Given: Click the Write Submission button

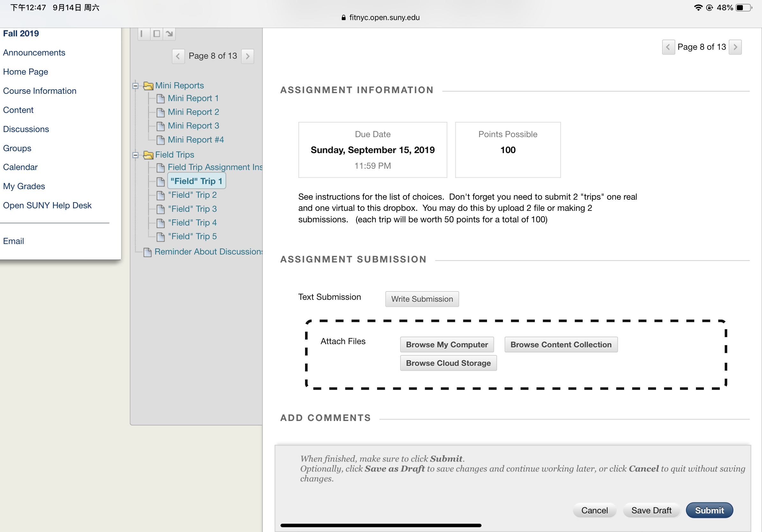Looking at the screenshot, I should pos(422,299).
